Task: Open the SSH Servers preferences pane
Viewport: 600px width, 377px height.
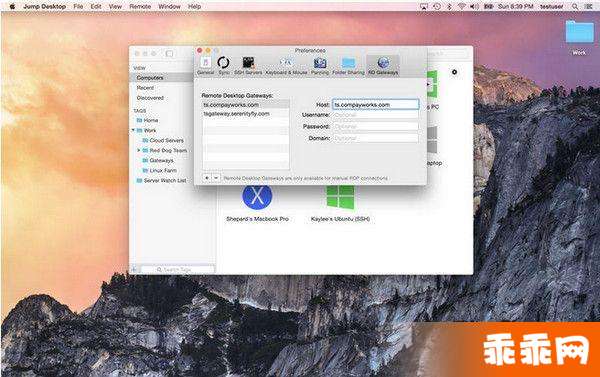Action: coord(248,65)
